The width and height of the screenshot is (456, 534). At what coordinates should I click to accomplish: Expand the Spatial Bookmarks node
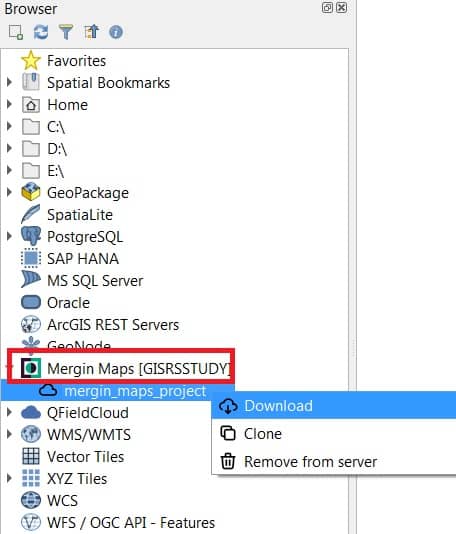[9, 82]
